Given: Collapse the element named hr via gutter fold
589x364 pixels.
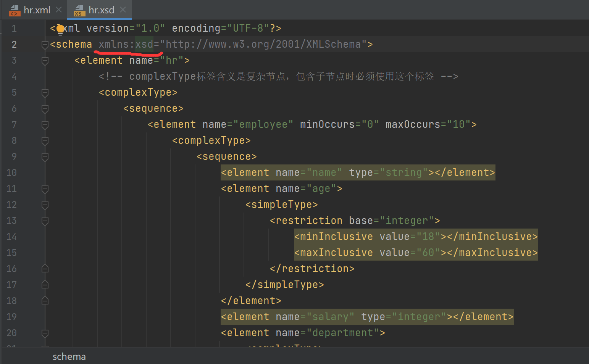Looking at the screenshot, I should [45, 60].
